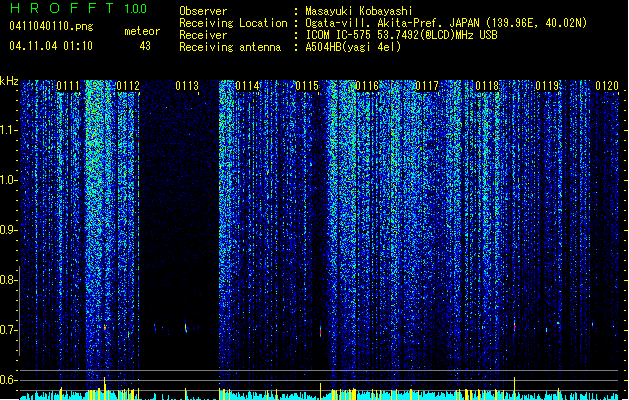Click the 0.7 kHz axis tick
Image resolution: width=629 pixels, height=400 pixels.
coord(8,330)
